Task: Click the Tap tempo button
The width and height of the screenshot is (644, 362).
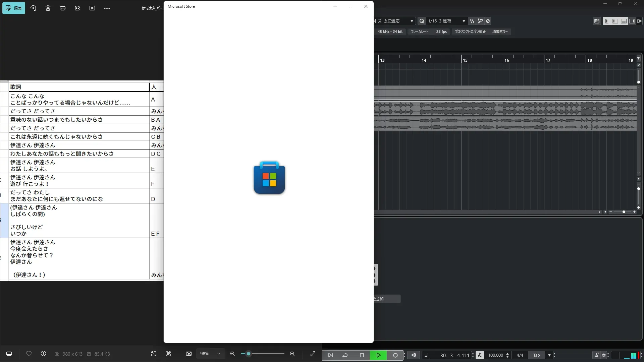Action: point(537,355)
